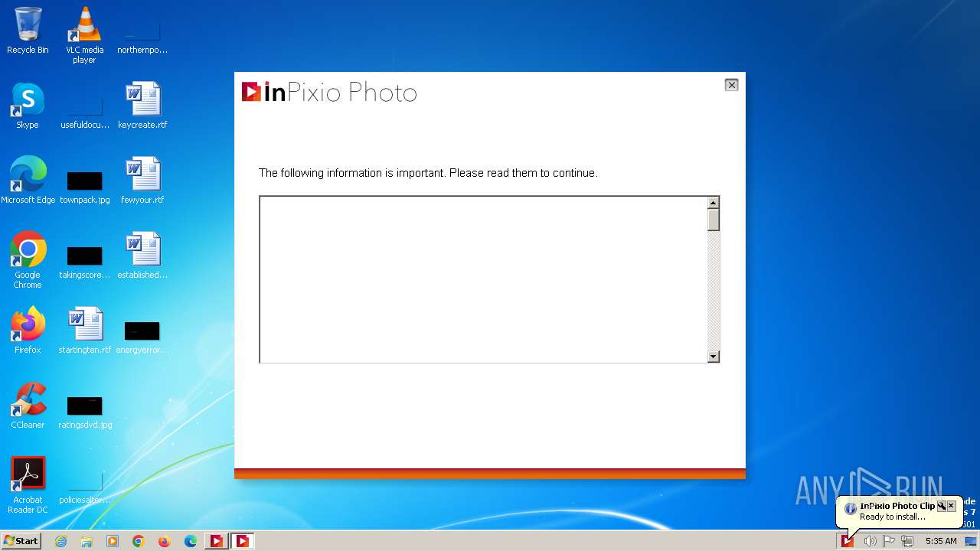Select the usefuldocu... desktop file
The height and width of the screenshot is (551, 980).
tap(84, 113)
